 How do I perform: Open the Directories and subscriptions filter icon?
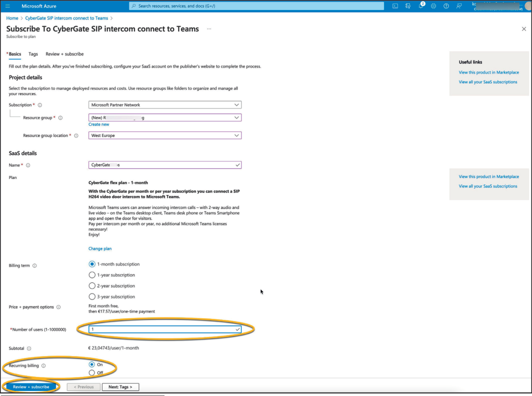(407, 6)
